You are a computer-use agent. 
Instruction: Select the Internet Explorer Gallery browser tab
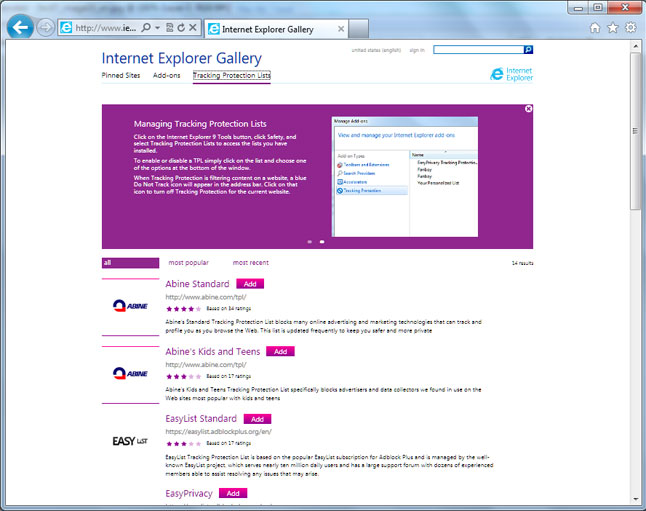276,29
